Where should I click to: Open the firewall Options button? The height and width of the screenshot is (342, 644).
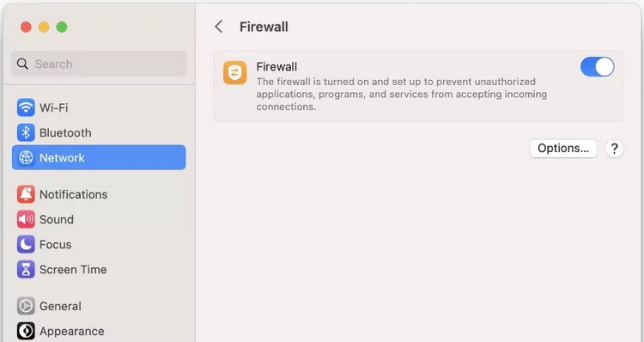pyautogui.click(x=563, y=149)
